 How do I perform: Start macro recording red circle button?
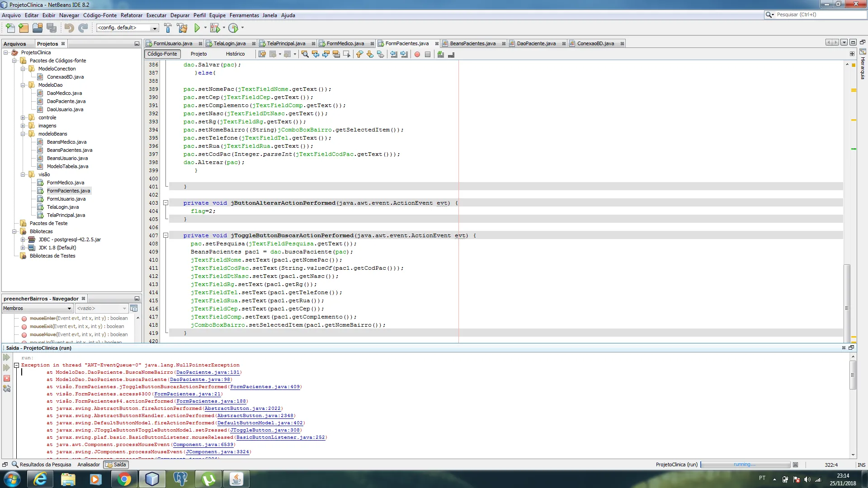(417, 54)
